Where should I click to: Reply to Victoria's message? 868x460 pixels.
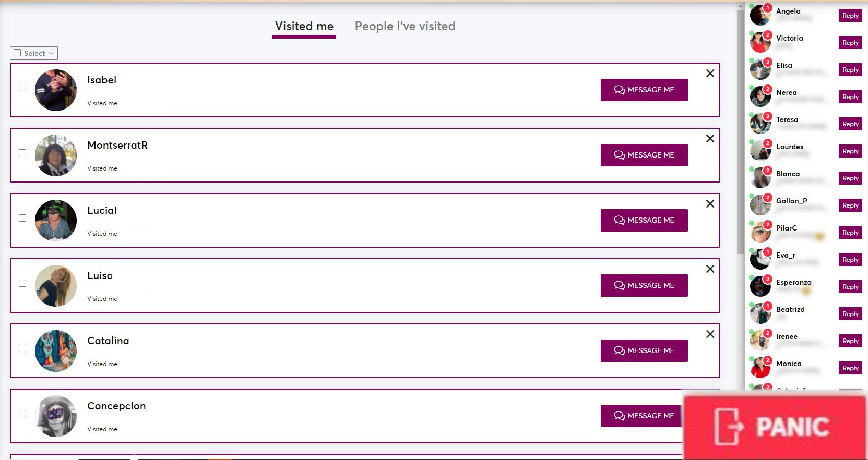(x=850, y=43)
